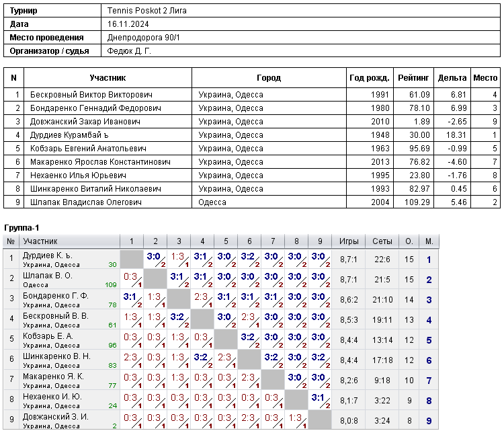Click the Место column header

485,78
